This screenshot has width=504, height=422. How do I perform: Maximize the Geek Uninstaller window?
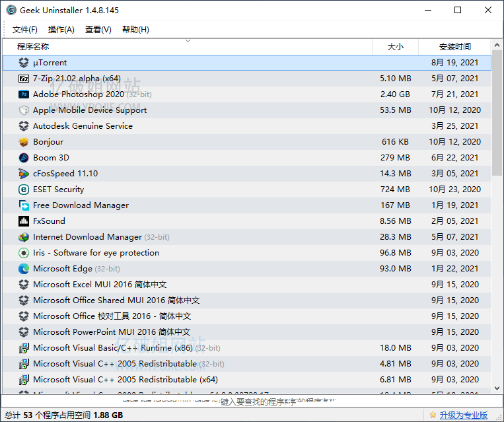(x=457, y=11)
